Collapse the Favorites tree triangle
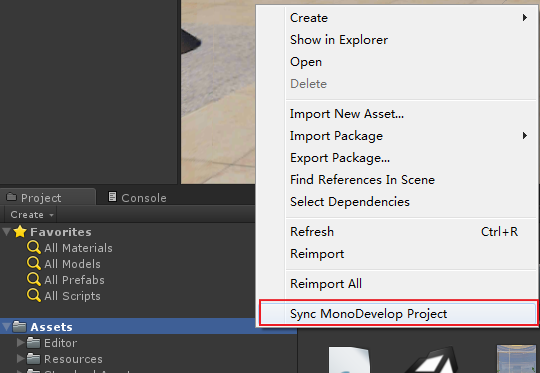540x373 pixels. pos(7,231)
